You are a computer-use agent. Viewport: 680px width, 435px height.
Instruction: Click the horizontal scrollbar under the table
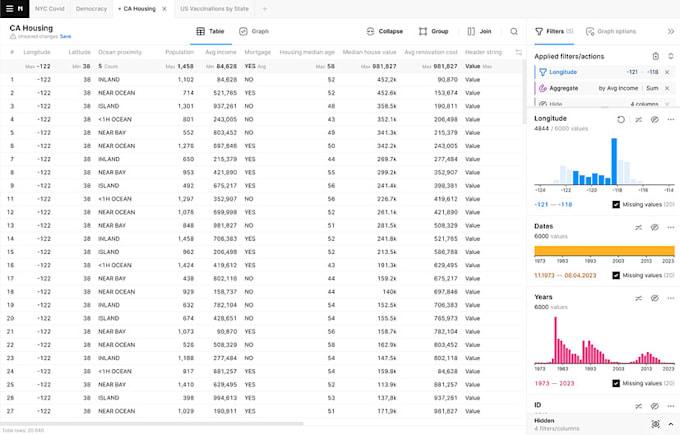pos(152,424)
